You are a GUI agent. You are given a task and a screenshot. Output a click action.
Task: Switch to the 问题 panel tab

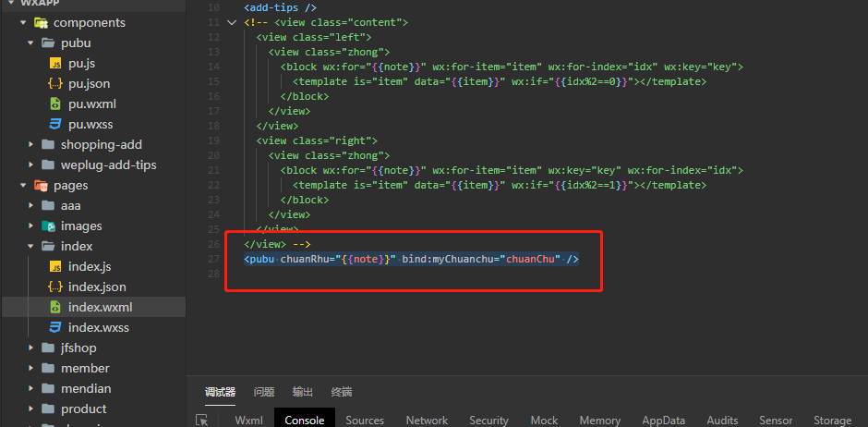click(264, 392)
